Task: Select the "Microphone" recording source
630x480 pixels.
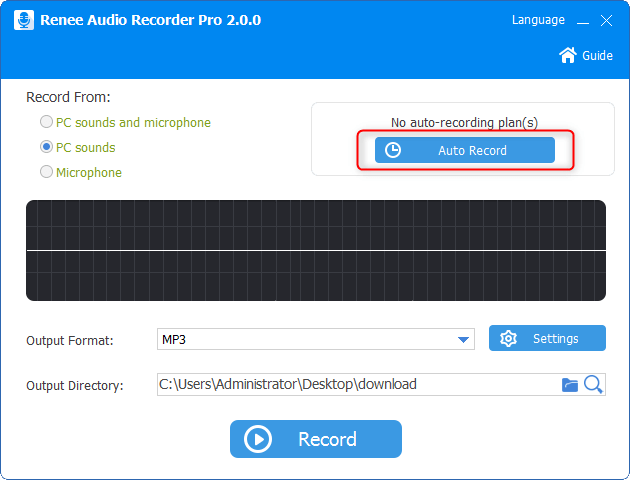Action: coord(46,172)
